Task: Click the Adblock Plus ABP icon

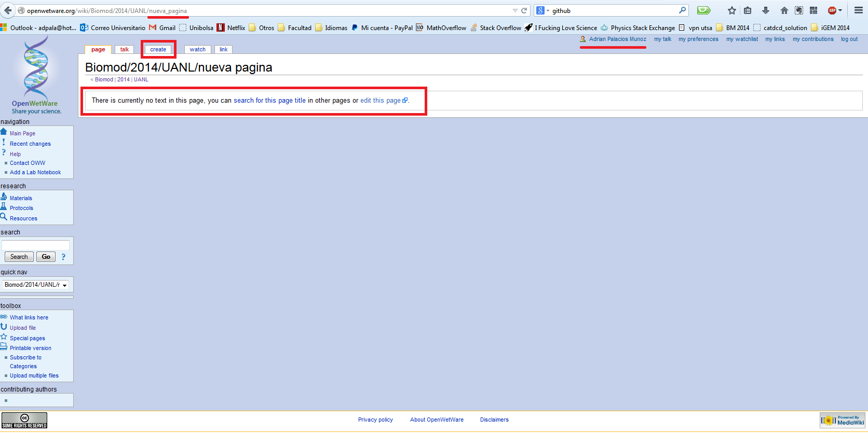Action: pyautogui.click(x=833, y=10)
